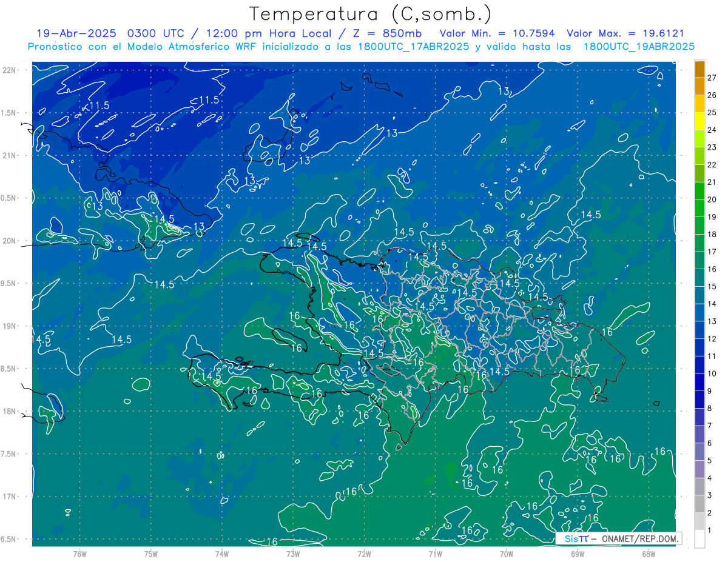Click the '19N' latitude axis label
Viewport: 728px width, 562px height.
point(9,326)
